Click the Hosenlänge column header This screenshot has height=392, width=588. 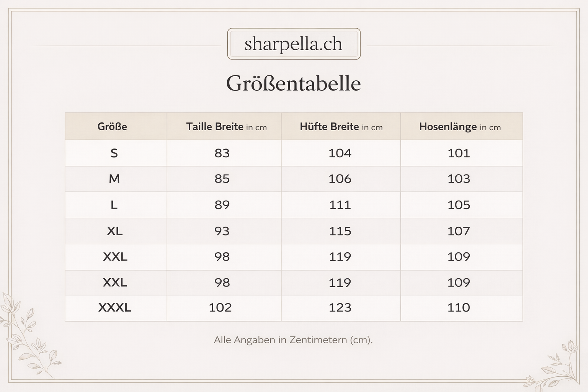point(460,127)
